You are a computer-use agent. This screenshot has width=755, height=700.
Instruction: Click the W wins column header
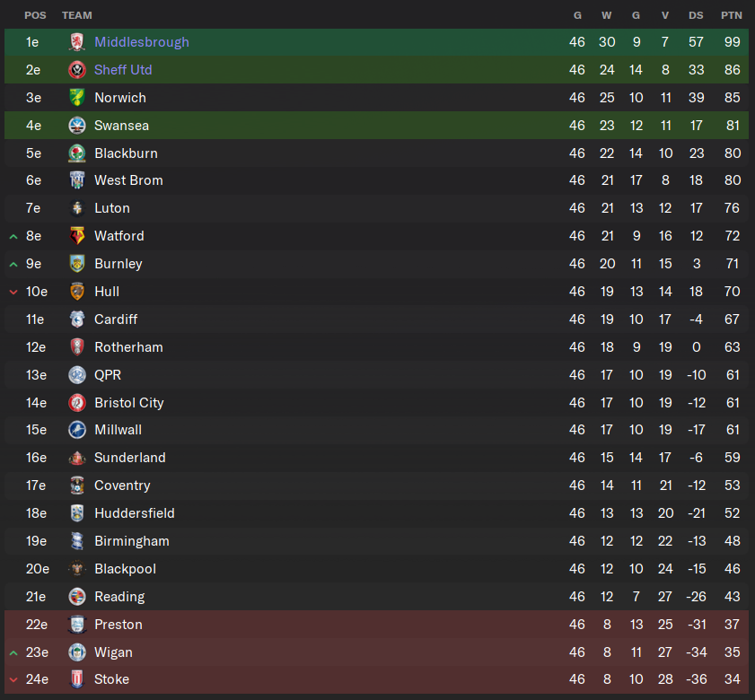tap(607, 15)
